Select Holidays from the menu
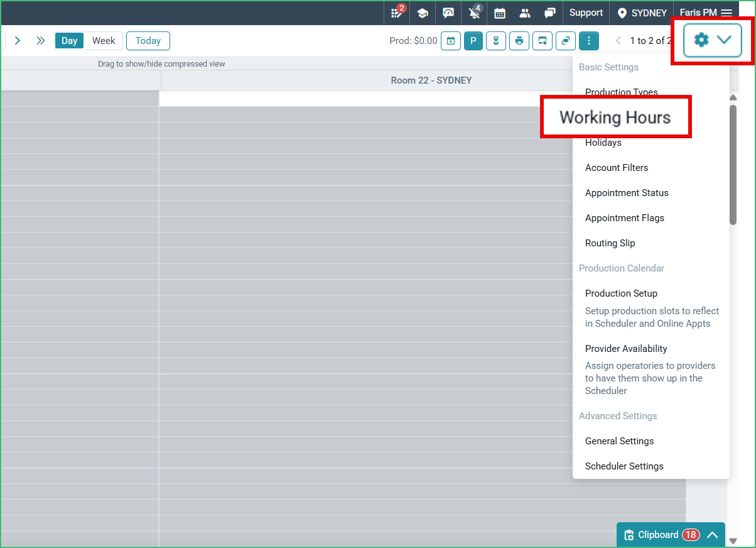 (x=603, y=143)
